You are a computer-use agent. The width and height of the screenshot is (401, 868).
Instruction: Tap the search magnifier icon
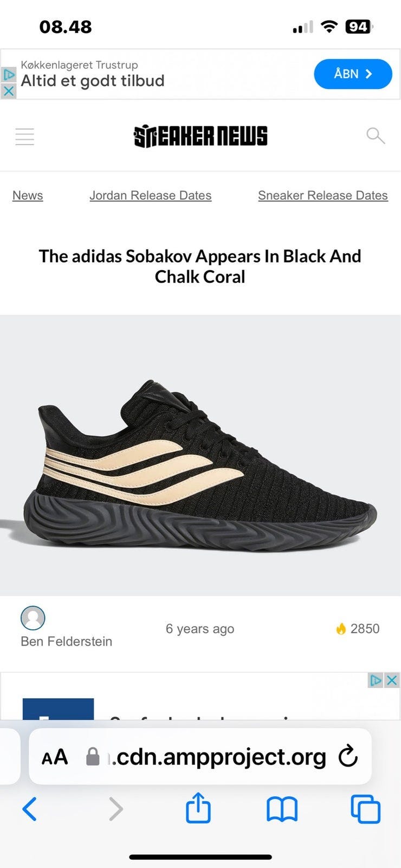point(376,136)
